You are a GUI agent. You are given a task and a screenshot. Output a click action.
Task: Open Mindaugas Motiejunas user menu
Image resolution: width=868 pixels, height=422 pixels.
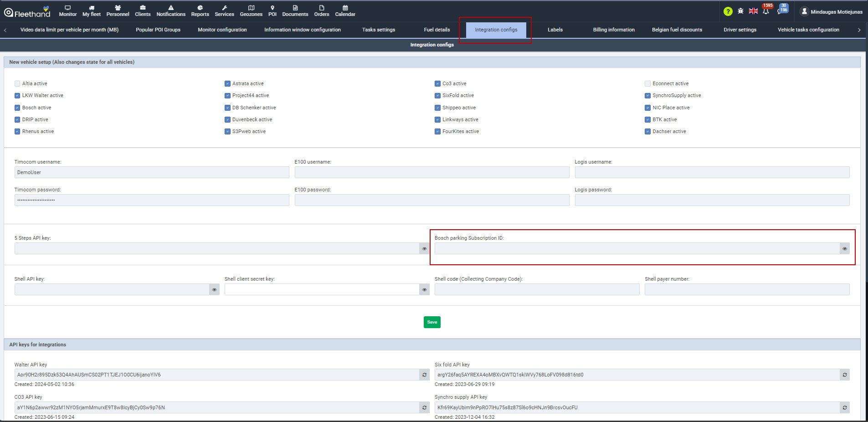(832, 11)
